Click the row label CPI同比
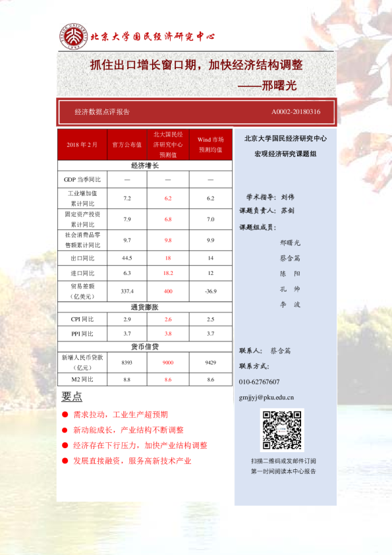Viewport: 392px width, 555px height. point(82,319)
